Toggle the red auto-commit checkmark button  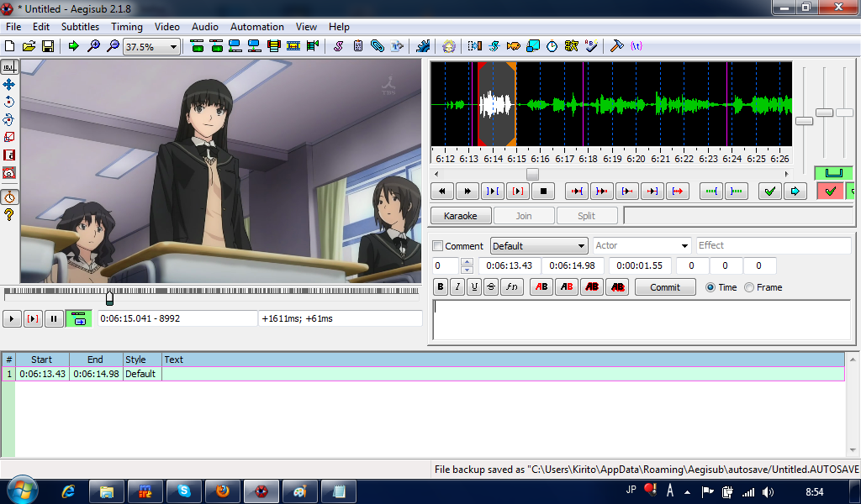click(830, 192)
